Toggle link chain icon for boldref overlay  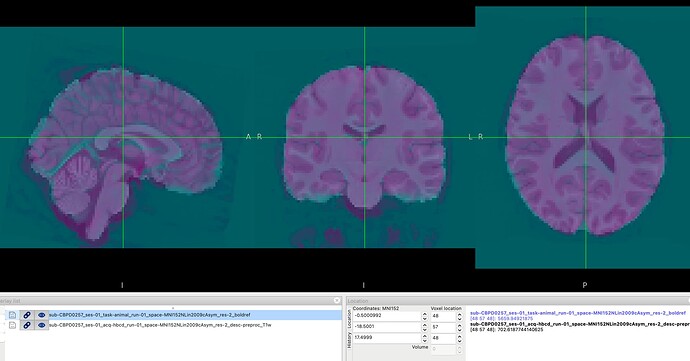point(27,315)
